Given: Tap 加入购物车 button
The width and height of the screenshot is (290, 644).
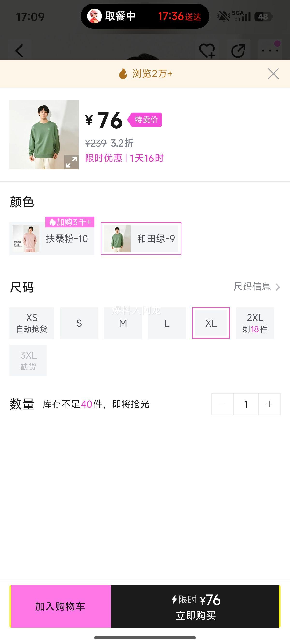Looking at the screenshot, I should tap(60, 607).
